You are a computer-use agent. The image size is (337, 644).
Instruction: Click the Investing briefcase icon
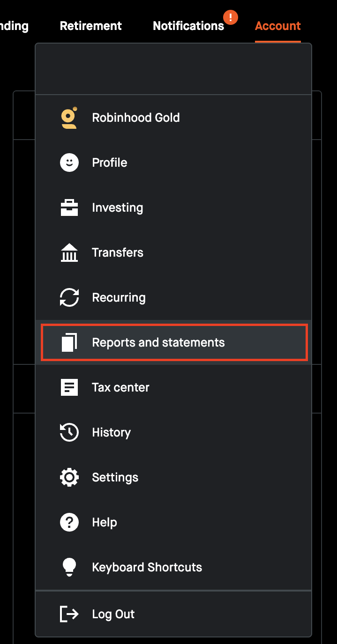tap(69, 207)
